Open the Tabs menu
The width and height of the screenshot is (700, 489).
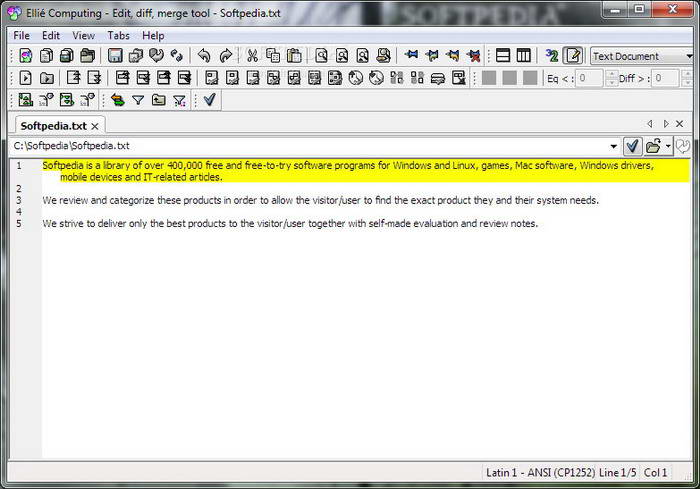118,36
